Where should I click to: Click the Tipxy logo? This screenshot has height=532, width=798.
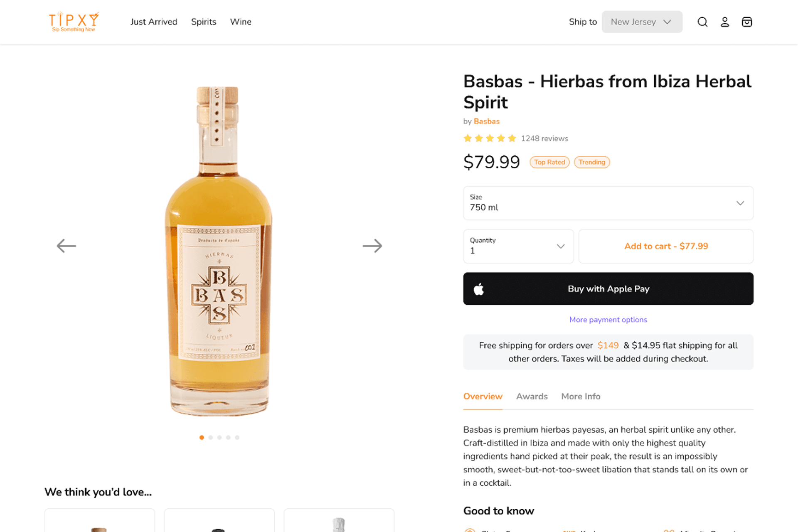[74, 22]
